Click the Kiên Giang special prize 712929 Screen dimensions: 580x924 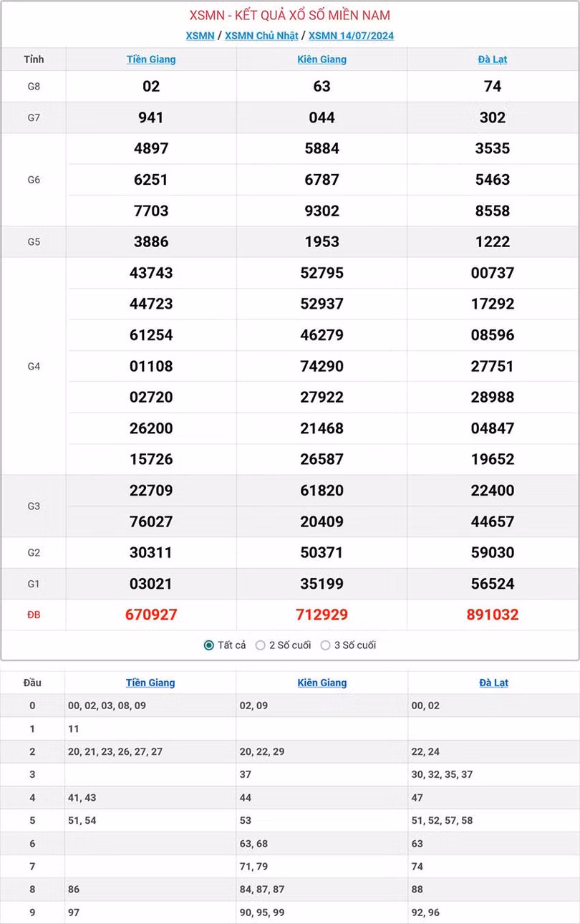pyautogui.click(x=322, y=615)
